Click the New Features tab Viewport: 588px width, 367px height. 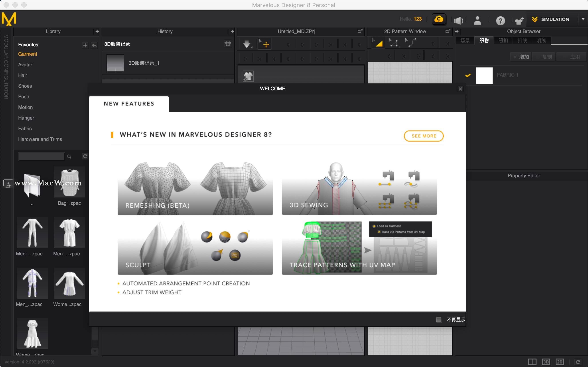pyautogui.click(x=129, y=104)
